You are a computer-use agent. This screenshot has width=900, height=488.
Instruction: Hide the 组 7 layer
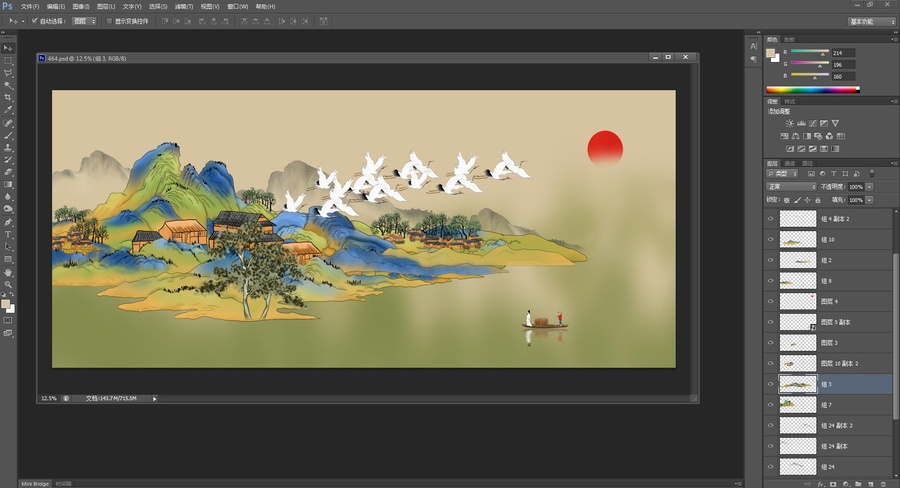(771, 405)
